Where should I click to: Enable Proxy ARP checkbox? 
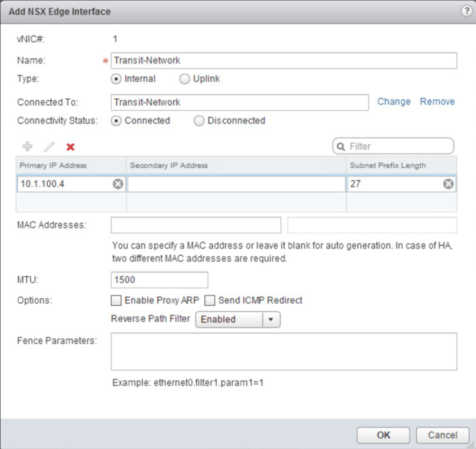coord(116,300)
